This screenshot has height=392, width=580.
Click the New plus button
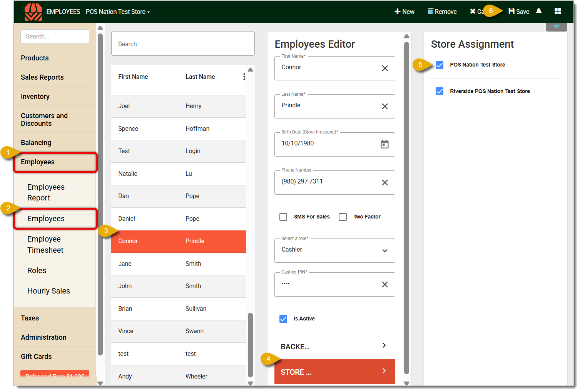pyautogui.click(x=404, y=12)
